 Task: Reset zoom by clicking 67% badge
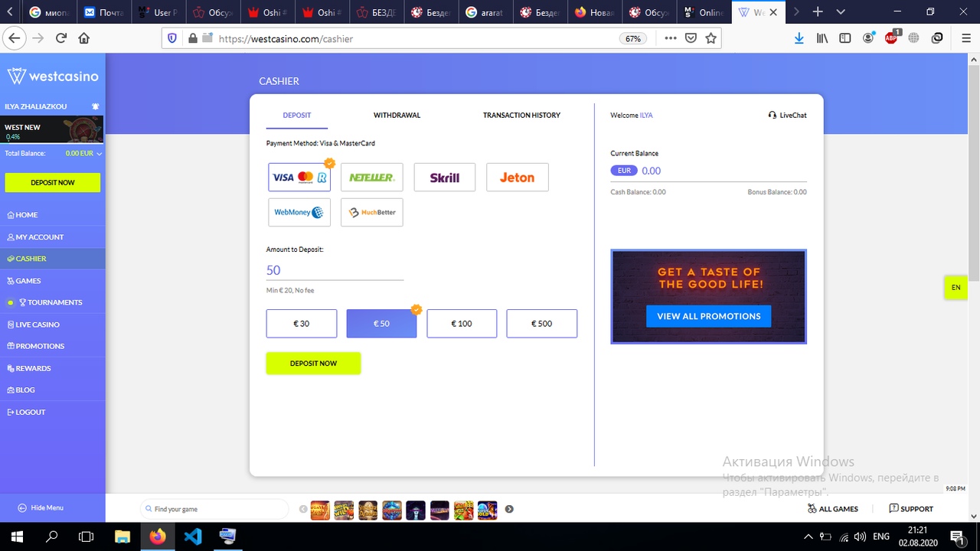633,38
